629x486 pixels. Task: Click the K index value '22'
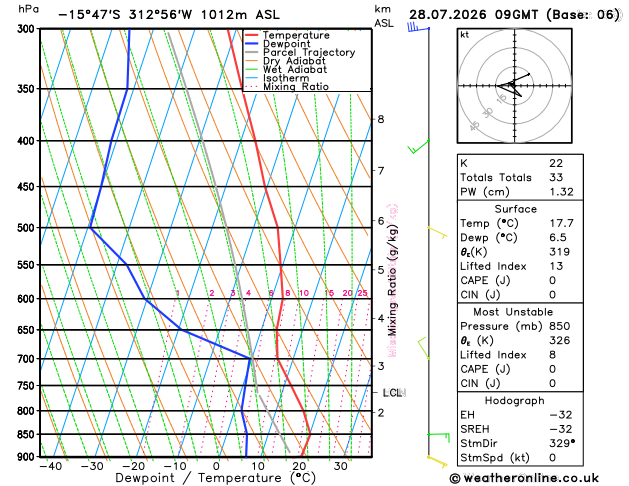556,163
